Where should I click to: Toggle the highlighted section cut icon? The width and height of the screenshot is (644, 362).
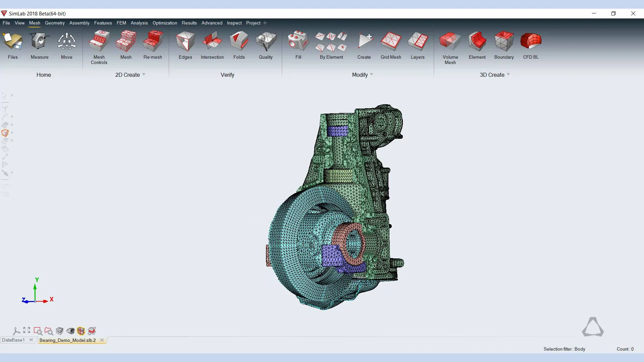81,331
